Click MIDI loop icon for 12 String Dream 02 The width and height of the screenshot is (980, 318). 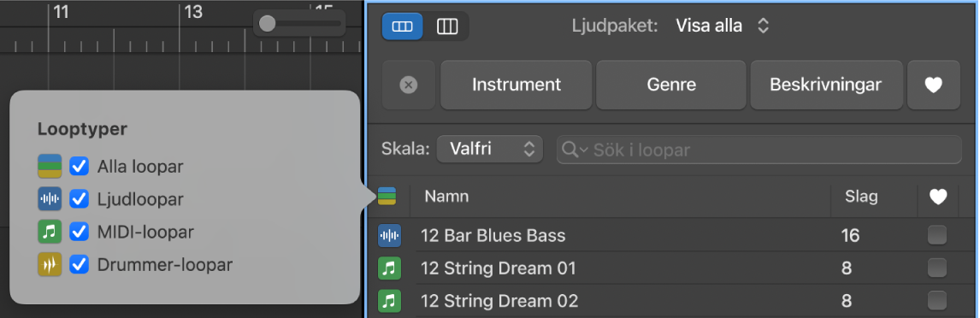click(389, 301)
